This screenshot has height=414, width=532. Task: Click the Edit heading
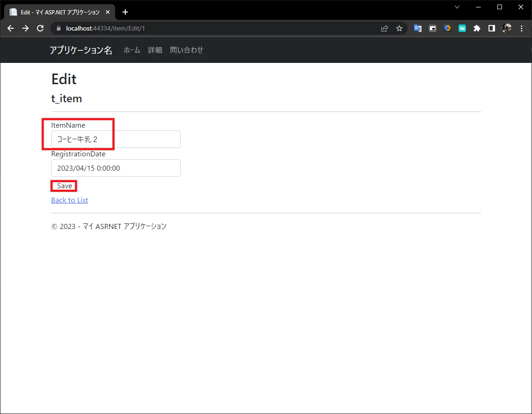coord(64,79)
